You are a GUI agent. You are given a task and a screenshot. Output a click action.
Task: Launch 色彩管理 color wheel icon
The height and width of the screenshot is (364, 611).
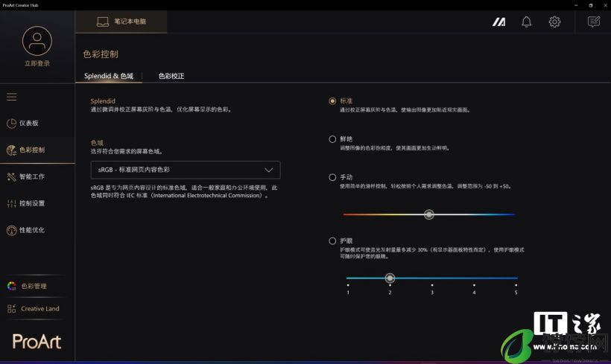[12, 286]
